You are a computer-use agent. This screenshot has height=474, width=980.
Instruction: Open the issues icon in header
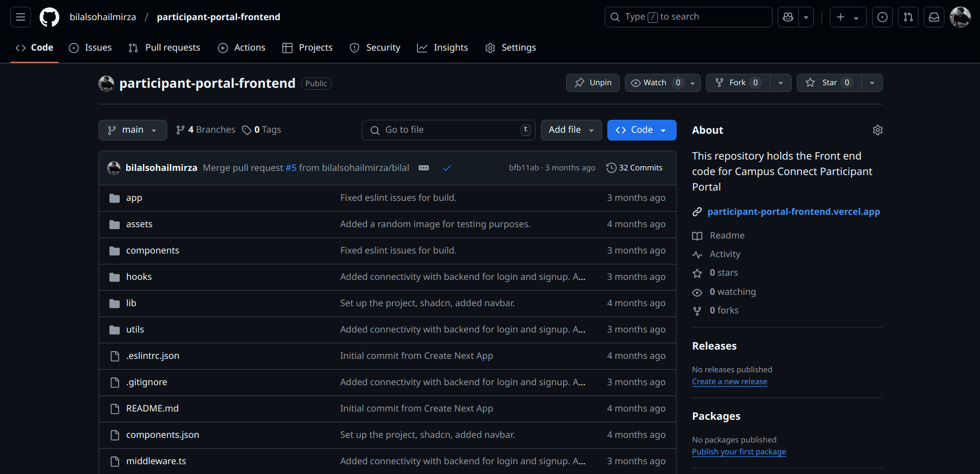pyautogui.click(x=882, y=17)
